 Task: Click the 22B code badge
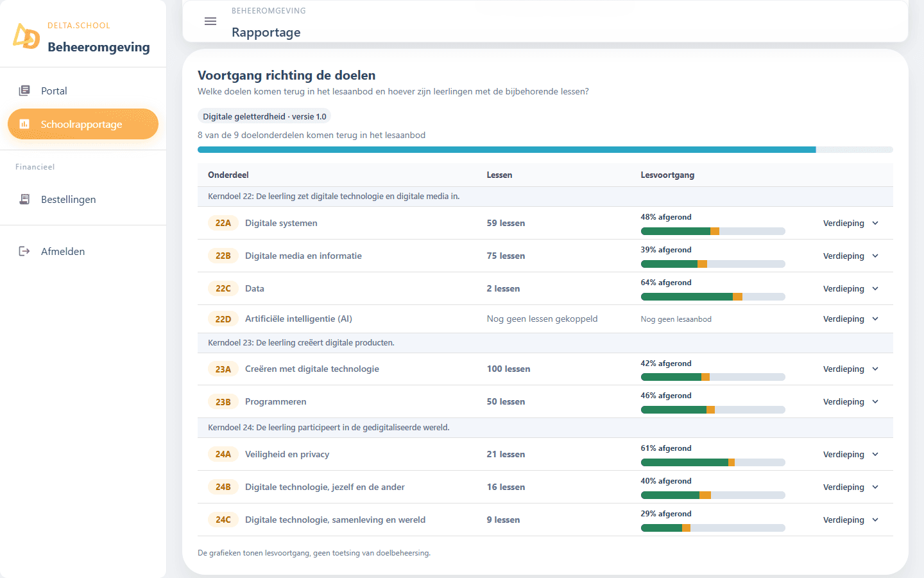(223, 256)
